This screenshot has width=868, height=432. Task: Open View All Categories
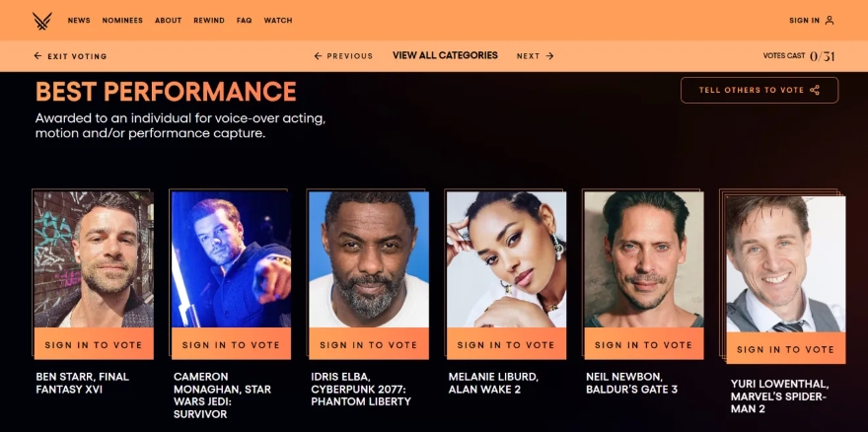pyautogui.click(x=445, y=55)
